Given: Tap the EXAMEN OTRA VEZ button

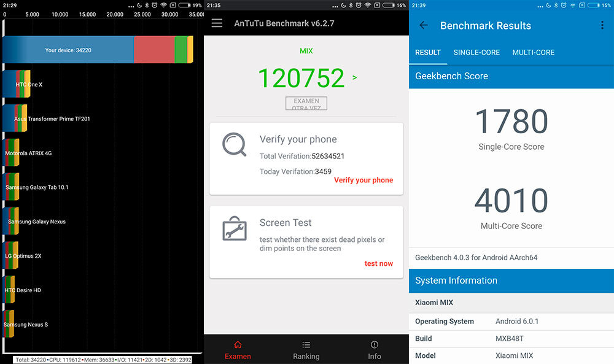Looking at the screenshot, I should [306, 103].
